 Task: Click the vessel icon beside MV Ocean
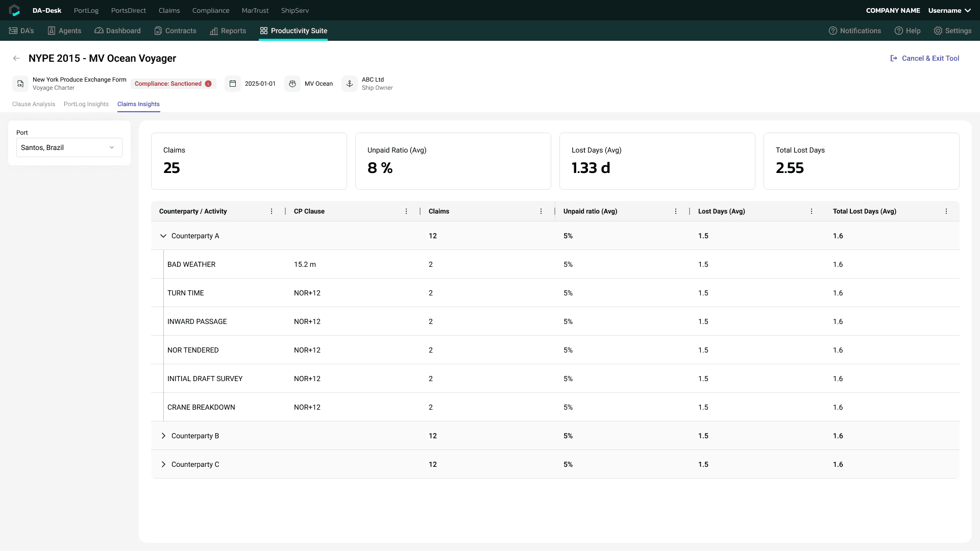click(292, 84)
